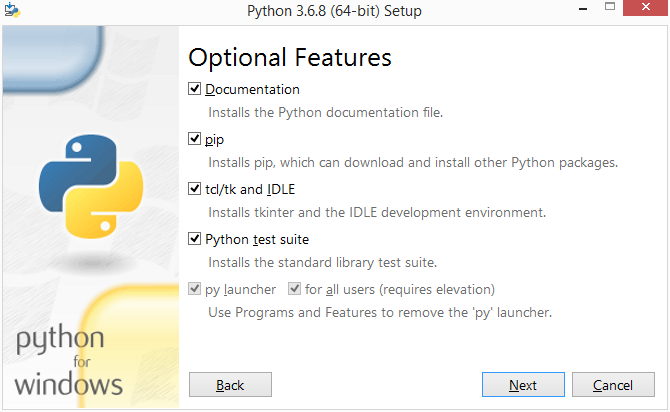
Task: Go to the next setup page
Action: pyautogui.click(x=523, y=385)
